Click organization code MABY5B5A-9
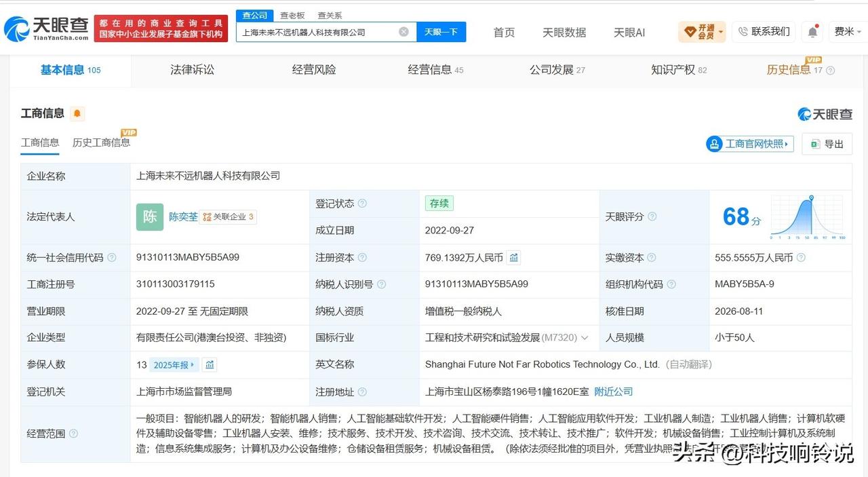Image resolution: width=868 pixels, height=477 pixels. [745, 284]
